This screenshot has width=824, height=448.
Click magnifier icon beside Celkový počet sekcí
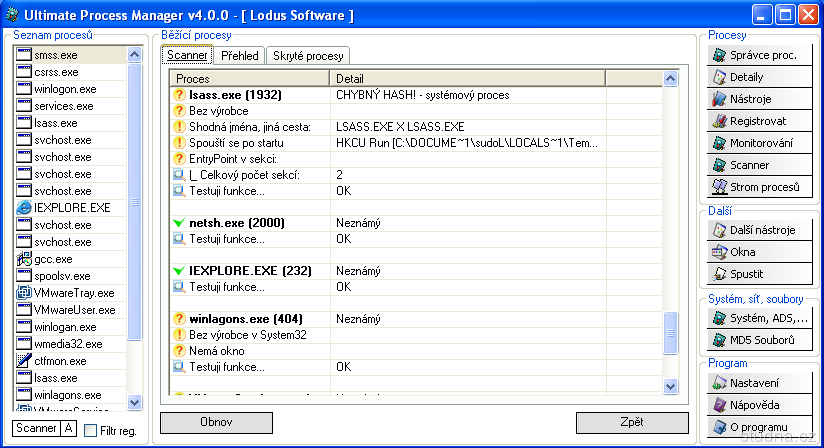(179, 175)
